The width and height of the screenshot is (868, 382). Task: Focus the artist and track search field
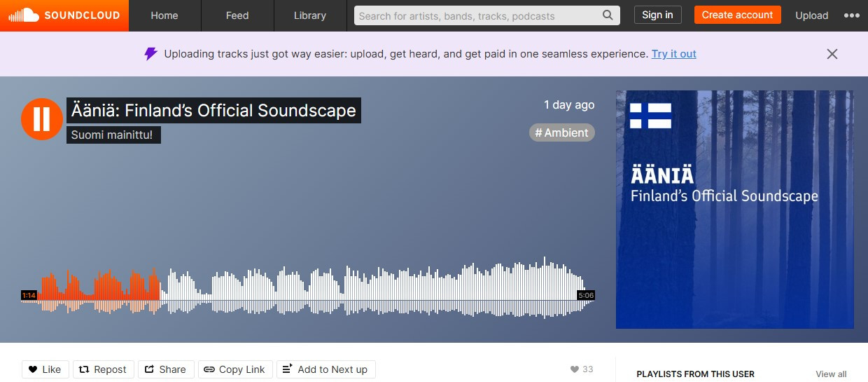[x=478, y=15]
